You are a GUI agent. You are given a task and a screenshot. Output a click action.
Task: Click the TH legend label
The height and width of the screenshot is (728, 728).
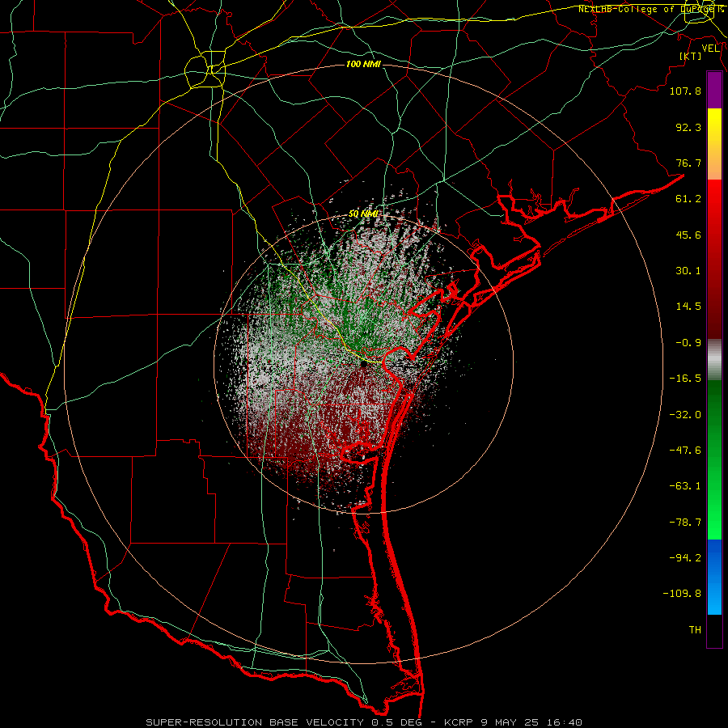click(x=695, y=630)
